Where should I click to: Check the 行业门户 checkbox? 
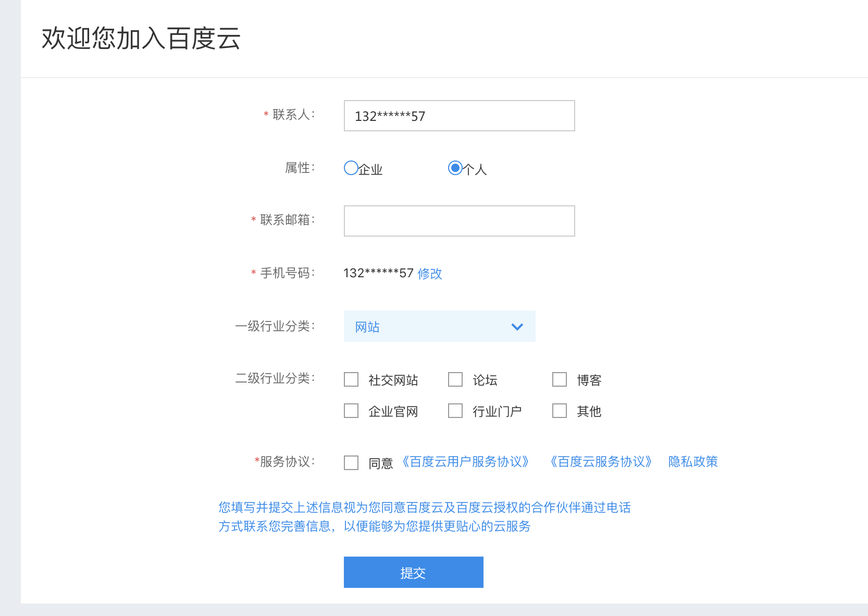pyautogui.click(x=455, y=411)
